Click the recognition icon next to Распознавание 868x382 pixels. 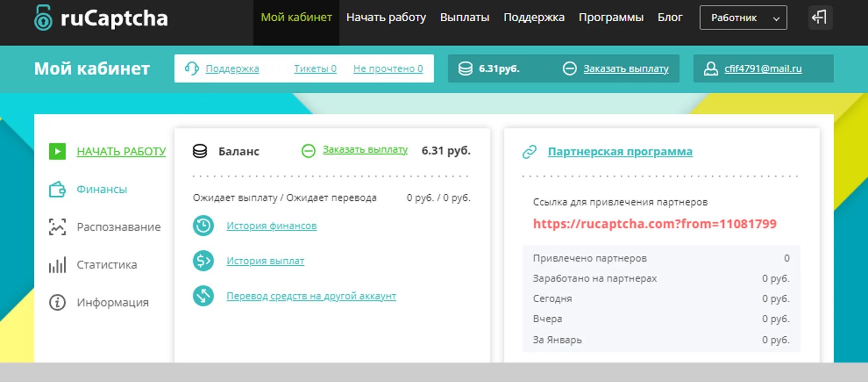click(x=57, y=227)
